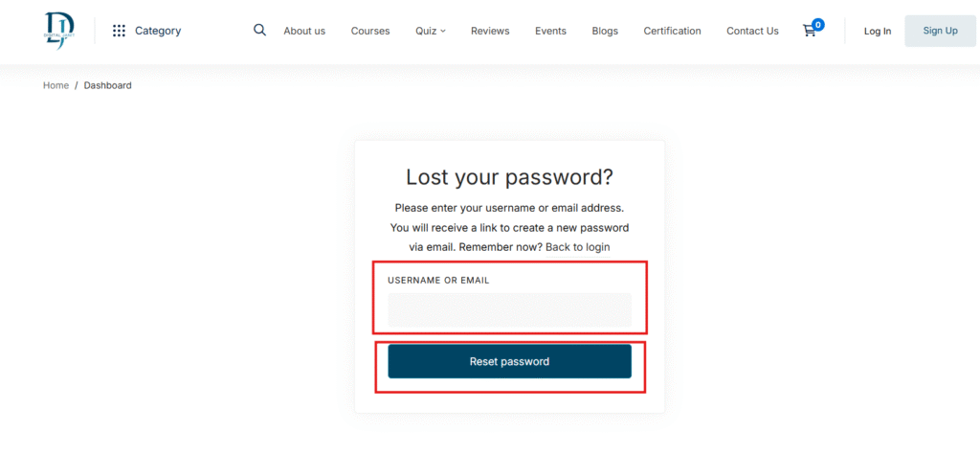980x455 pixels.
Task: Open the Events menu item
Action: [550, 31]
